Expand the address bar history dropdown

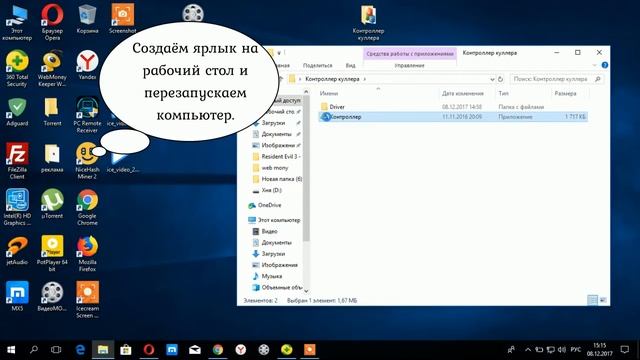click(492, 79)
